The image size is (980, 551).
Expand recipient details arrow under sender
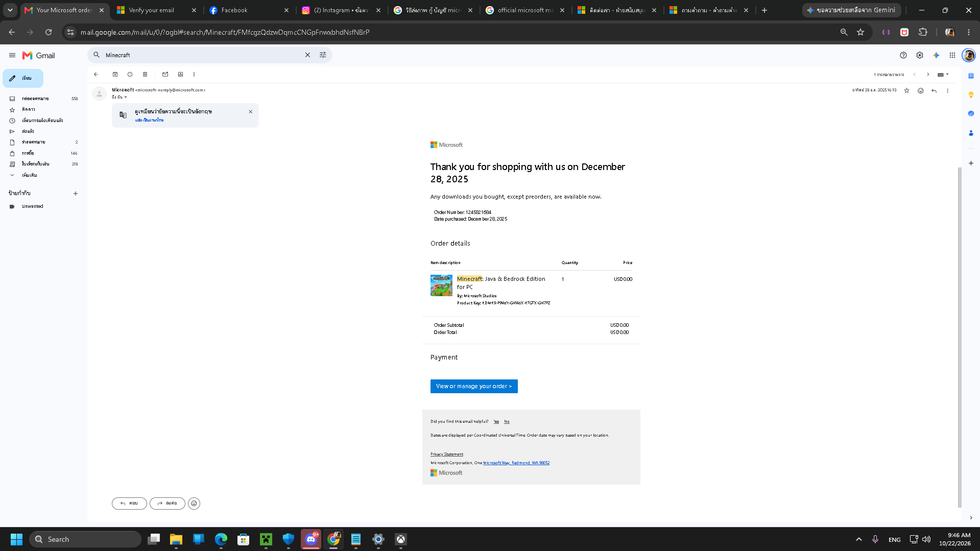pos(126,97)
